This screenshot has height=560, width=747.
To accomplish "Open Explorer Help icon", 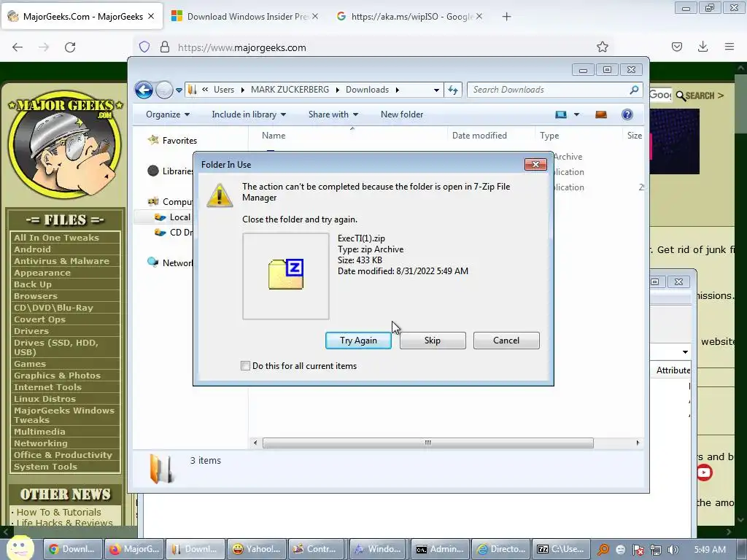I will pos(627,114).
